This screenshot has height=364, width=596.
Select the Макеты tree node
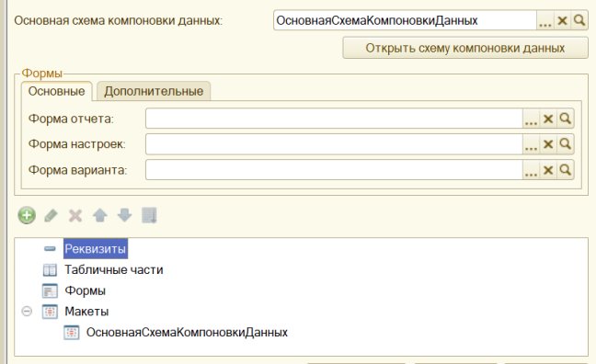coord(86,312)
